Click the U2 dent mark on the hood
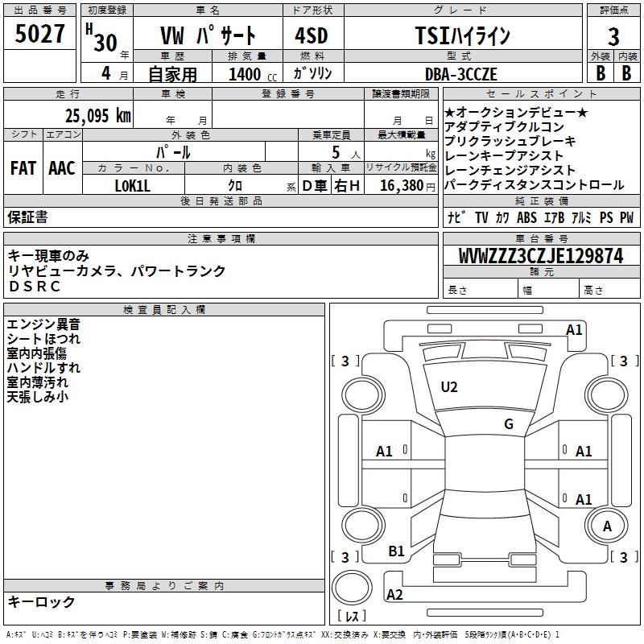The height and width of the screenshot is (644, 644). 449,387
